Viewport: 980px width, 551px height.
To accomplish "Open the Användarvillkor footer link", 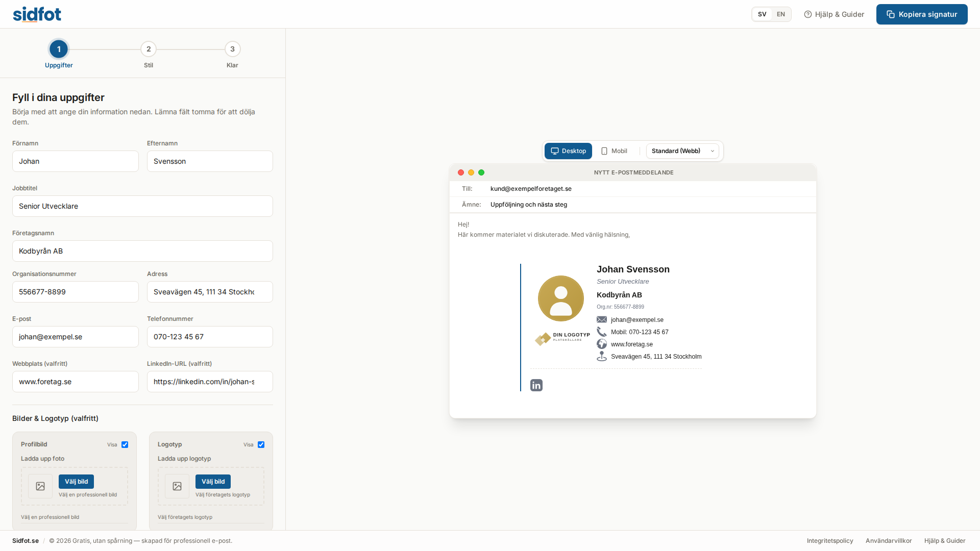I will [889, 541].
